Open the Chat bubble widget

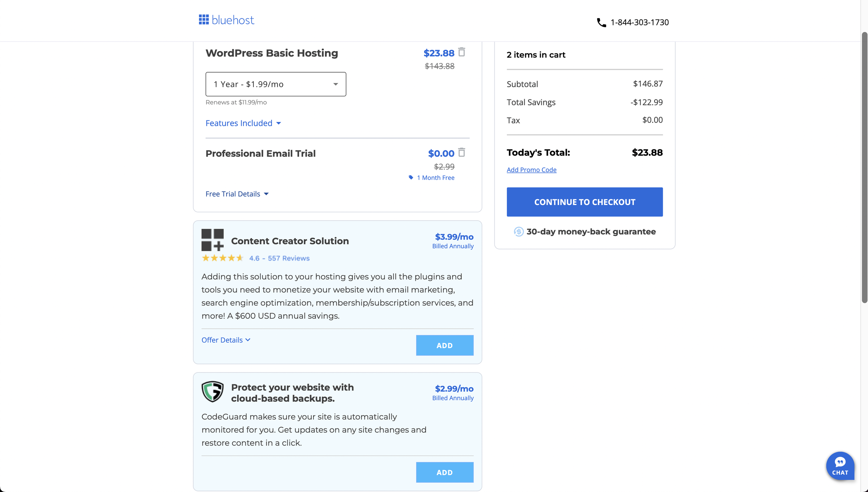click(840, 466)
